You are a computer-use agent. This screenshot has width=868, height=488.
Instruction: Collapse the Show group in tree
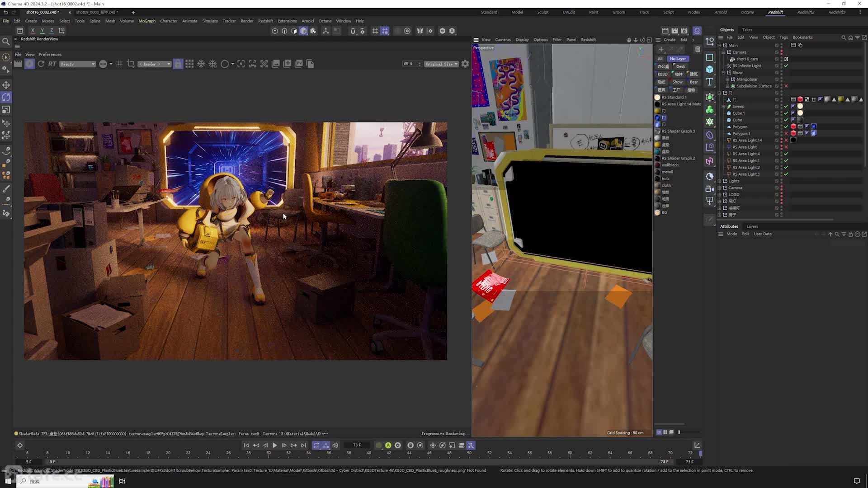tap(723, 73)
